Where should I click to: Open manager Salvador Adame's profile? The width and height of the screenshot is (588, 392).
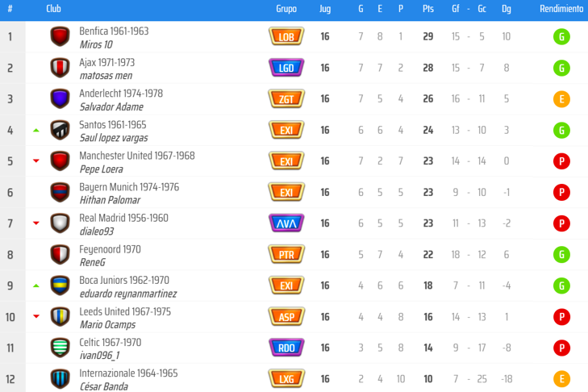(x=111, y=107)
